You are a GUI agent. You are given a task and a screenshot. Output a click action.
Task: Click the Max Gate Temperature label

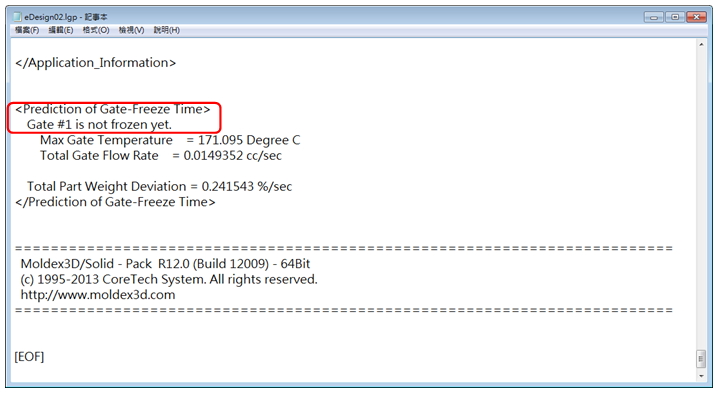(106, 140)
